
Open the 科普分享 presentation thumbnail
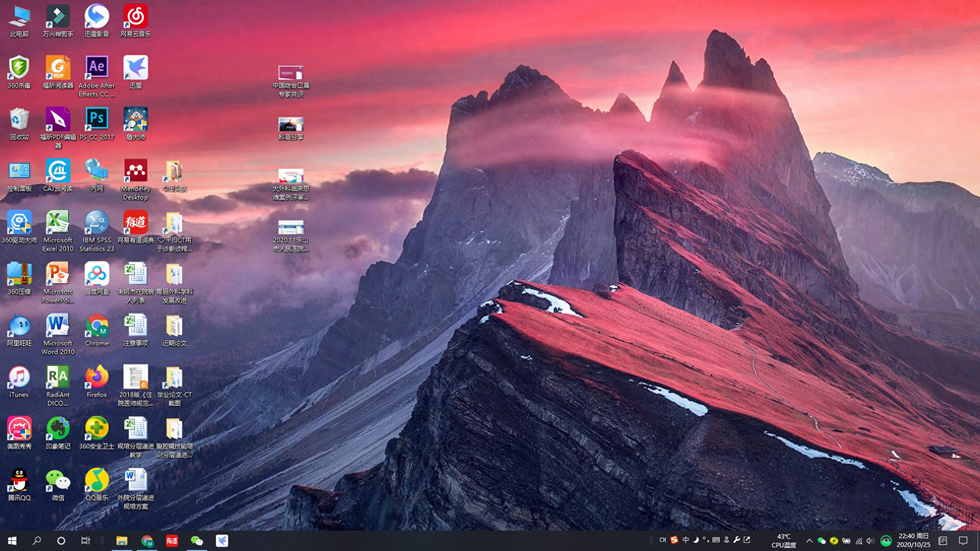(290, 125)
